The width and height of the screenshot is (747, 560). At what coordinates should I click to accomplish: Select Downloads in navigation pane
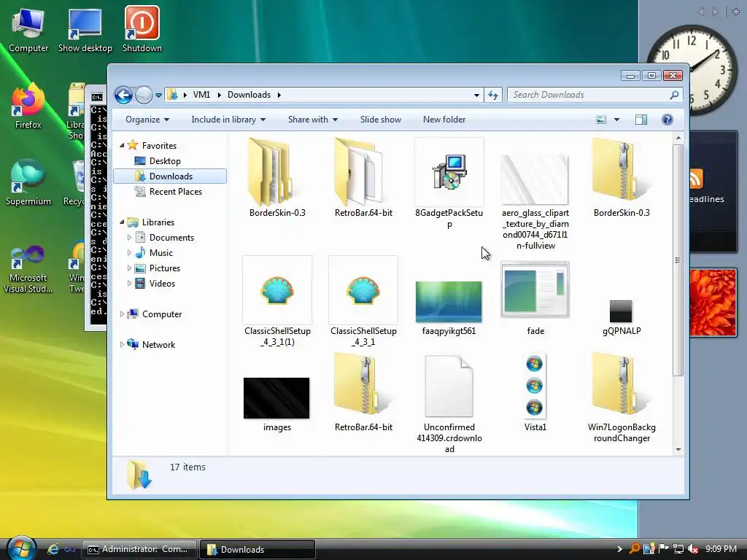(x=170, y=176)
